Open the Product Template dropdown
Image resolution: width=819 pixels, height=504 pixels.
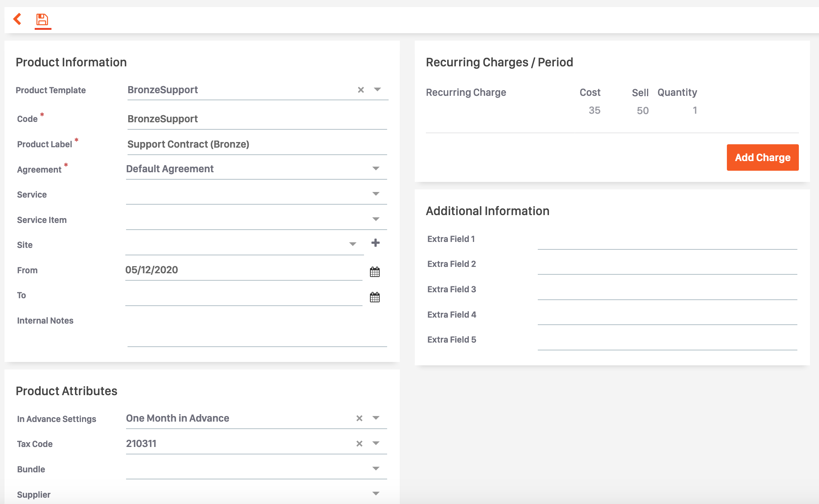pyautogui.click(x=377, y=89)
